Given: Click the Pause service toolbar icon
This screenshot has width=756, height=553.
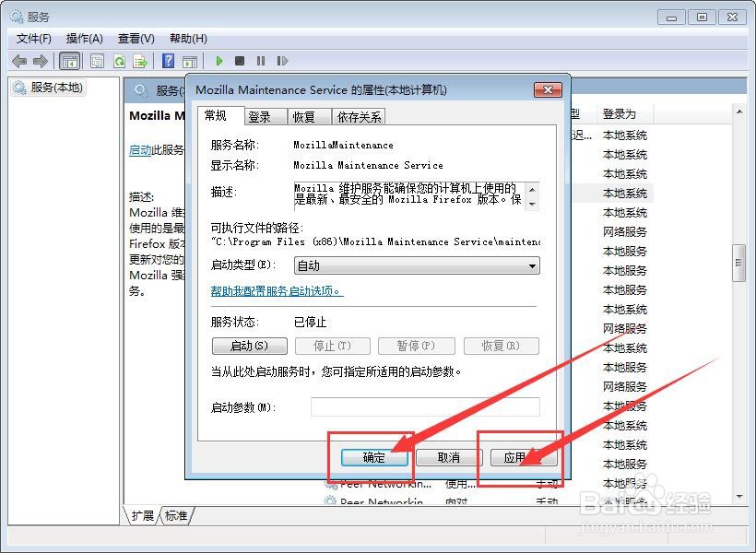Looking at the screenshot, I should (261, 61).
